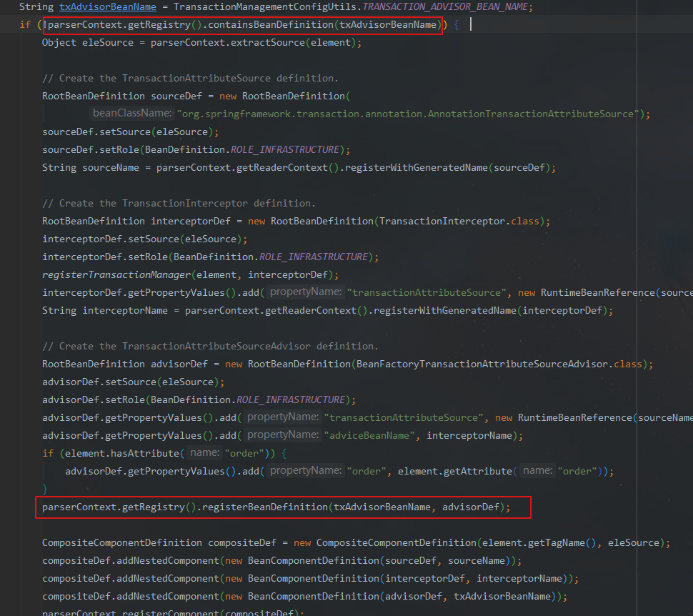Click containsBeanDefinition method call
The image size is (693, 616).
[271, 25]
